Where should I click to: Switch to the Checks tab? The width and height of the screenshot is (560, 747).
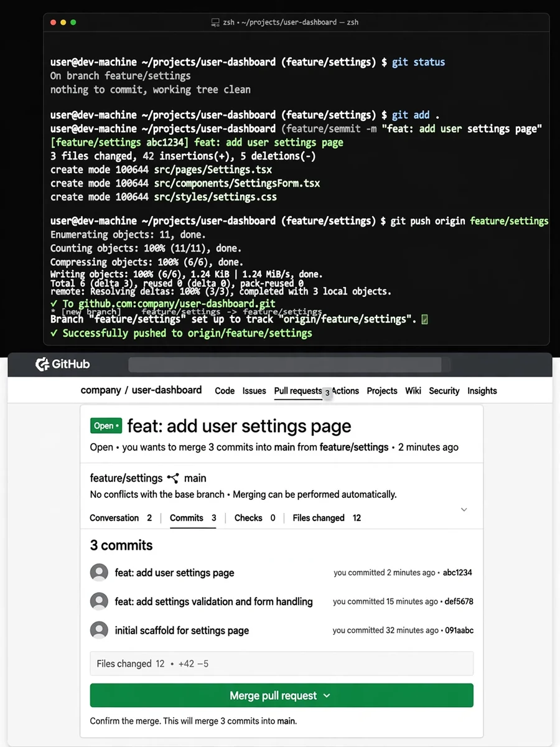[x=254, y=518]
